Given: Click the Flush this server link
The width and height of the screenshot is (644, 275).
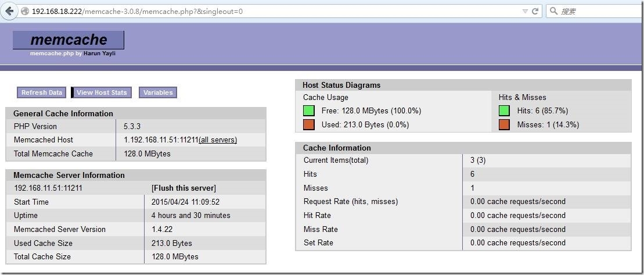Looking at the screenshot, I should point(184,188).
